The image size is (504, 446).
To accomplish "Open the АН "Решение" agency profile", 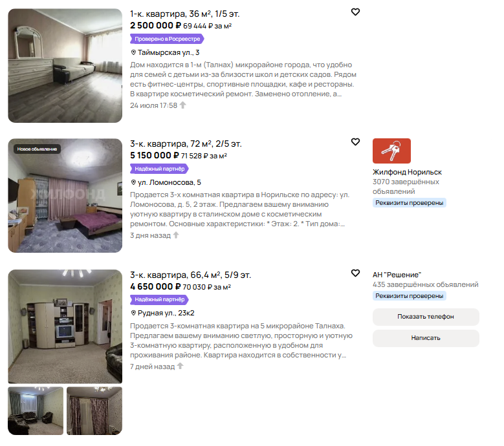I will (397, 275).
